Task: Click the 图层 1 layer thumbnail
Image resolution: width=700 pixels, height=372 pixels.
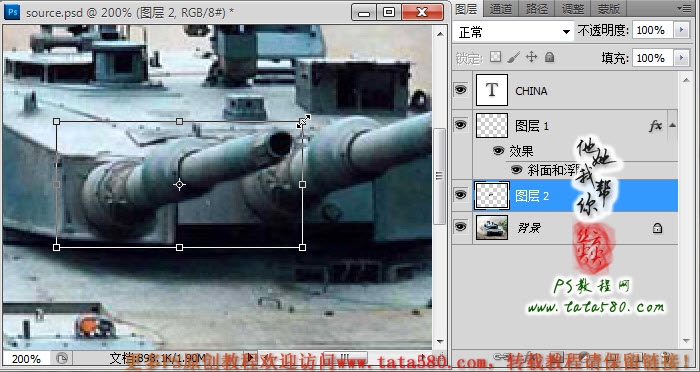Action: click(492, 125)
